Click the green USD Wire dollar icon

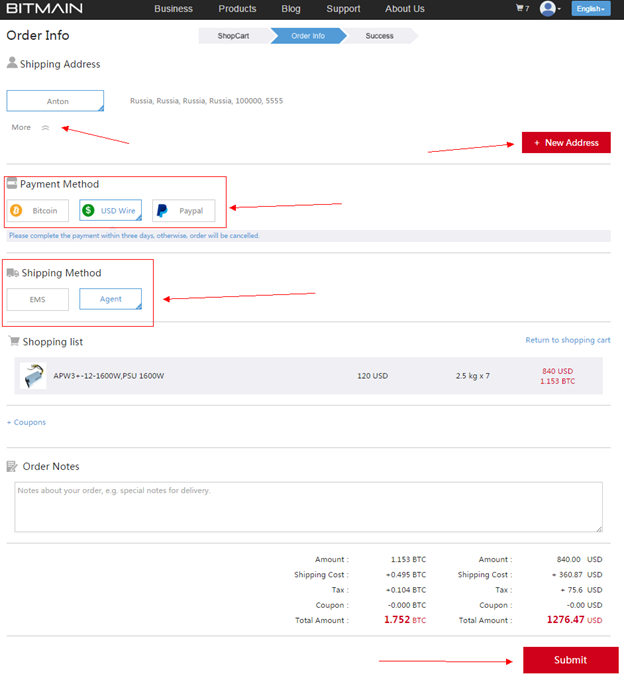click(x=89, y=211)
